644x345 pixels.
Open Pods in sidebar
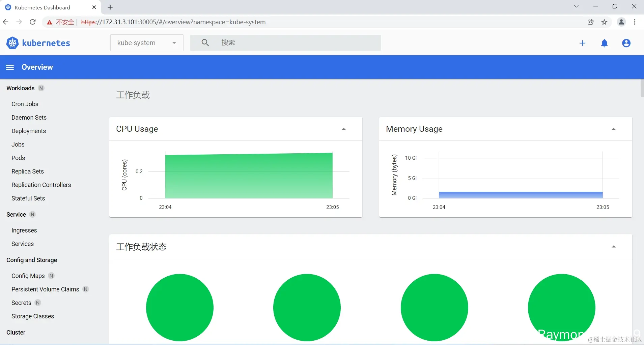tap(18, 158)
